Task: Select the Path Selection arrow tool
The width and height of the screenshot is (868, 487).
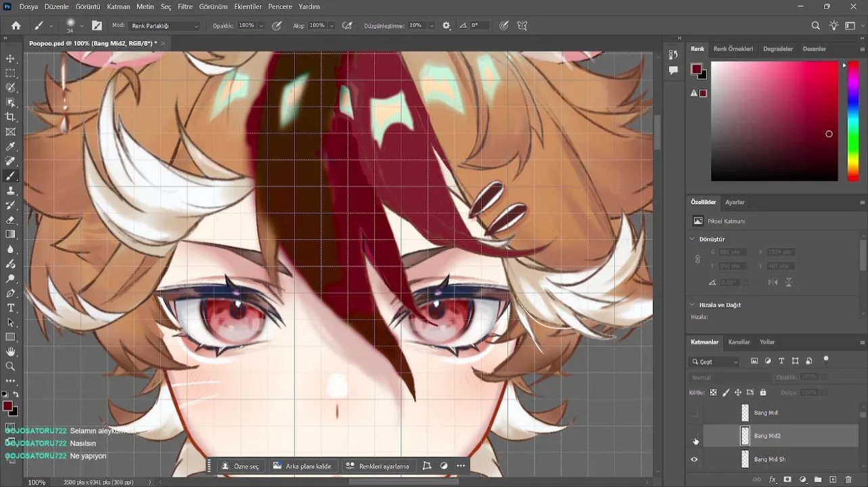Action: [10, 323]
